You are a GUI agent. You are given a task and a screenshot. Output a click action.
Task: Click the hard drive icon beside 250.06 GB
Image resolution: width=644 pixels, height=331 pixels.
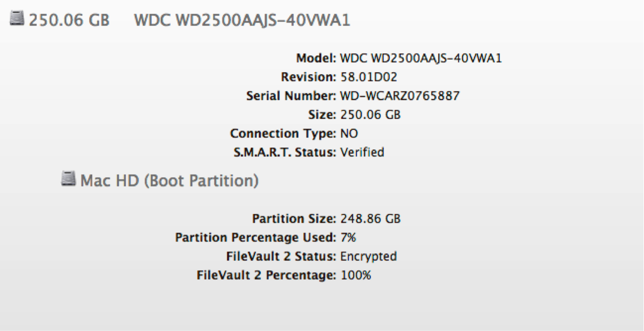(x=17, y=19)
